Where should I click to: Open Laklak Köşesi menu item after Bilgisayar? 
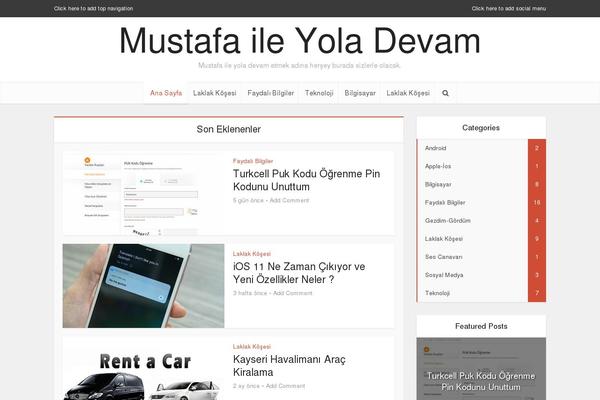click(x=408, y=93)
